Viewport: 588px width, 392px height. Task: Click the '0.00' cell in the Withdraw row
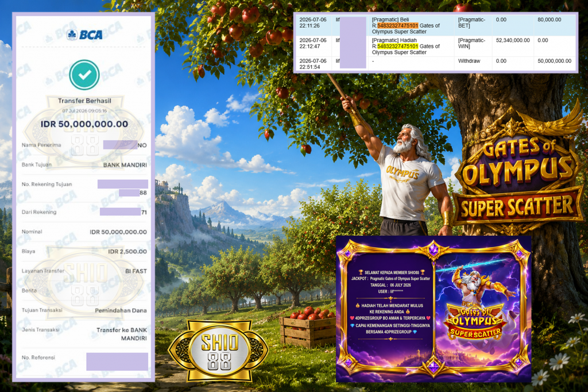(x=501, y=61)
